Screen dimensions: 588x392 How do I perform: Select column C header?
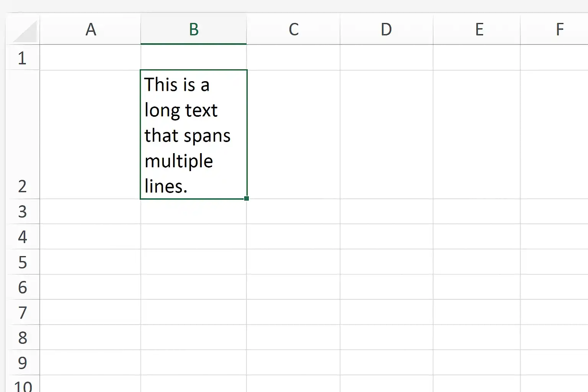294,29
